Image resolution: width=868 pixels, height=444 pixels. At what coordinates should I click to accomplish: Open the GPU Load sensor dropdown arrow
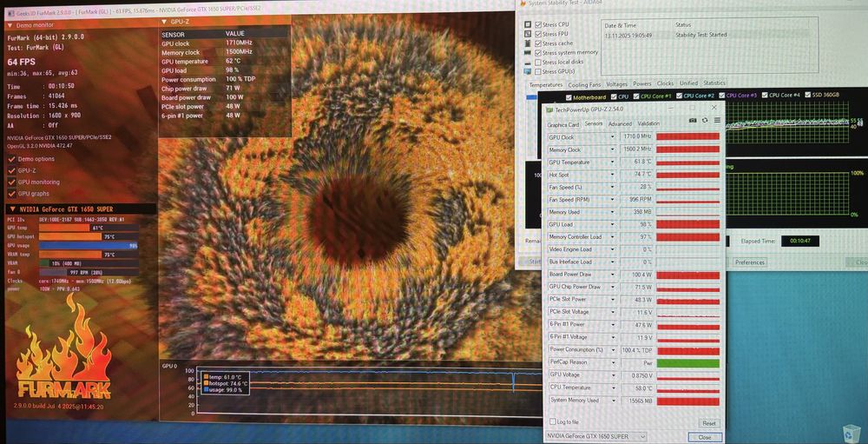coord(613,224)
